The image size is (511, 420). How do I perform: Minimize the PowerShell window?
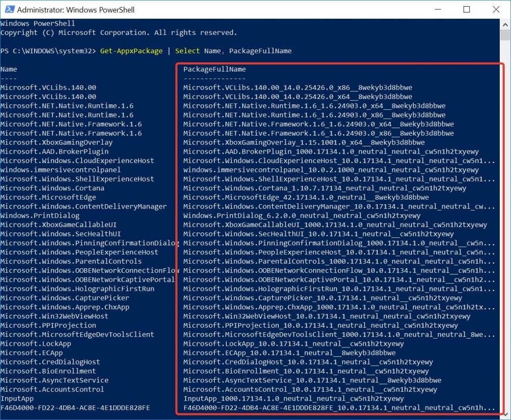click(x=438, y=9)
